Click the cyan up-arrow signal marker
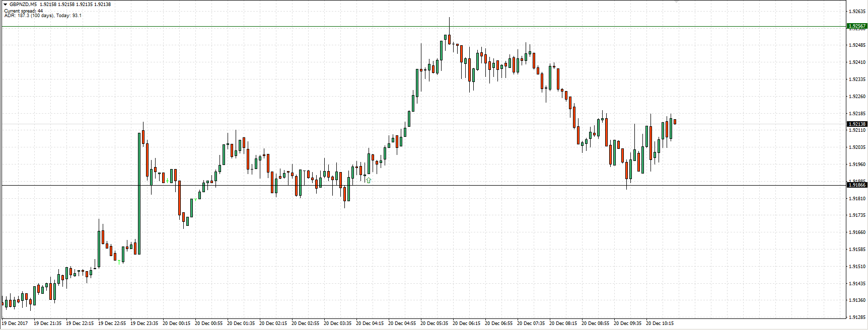This screenshot has width=868, height=330. tap(369, 180)
